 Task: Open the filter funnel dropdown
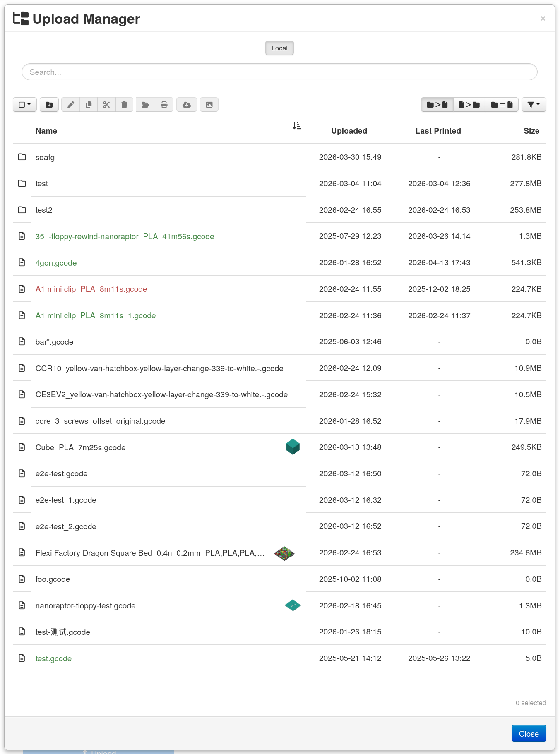[x=534, y=105]
